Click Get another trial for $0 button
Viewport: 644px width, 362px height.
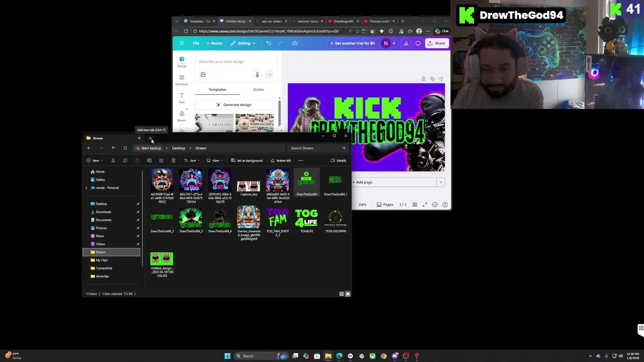point(353,43)
